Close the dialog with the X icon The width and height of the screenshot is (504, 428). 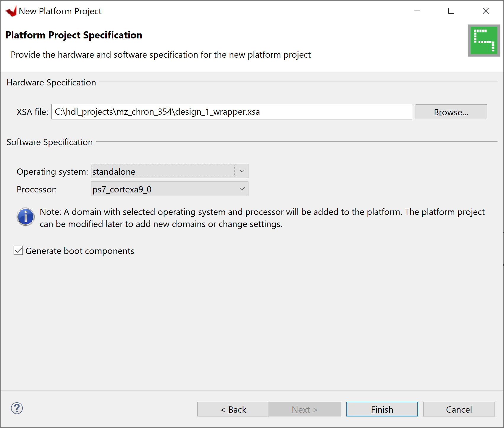pyautogui.click(x=486, y=11)
